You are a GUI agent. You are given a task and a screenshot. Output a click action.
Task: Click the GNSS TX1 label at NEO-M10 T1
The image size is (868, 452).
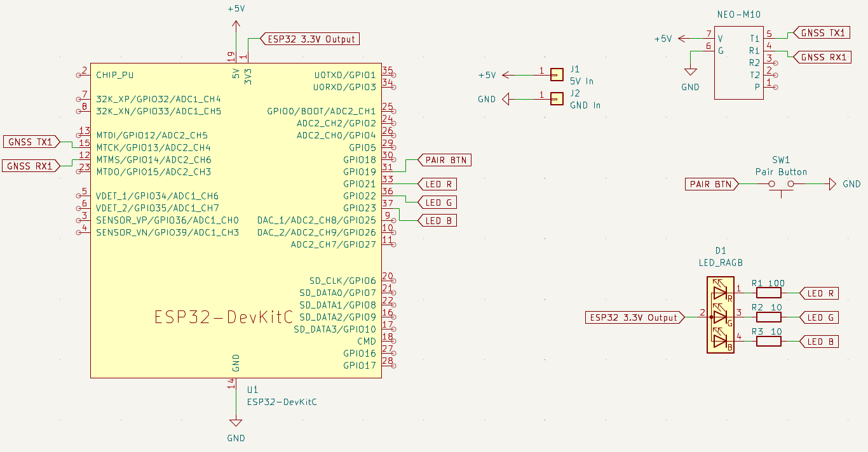(x=823, y=32)
